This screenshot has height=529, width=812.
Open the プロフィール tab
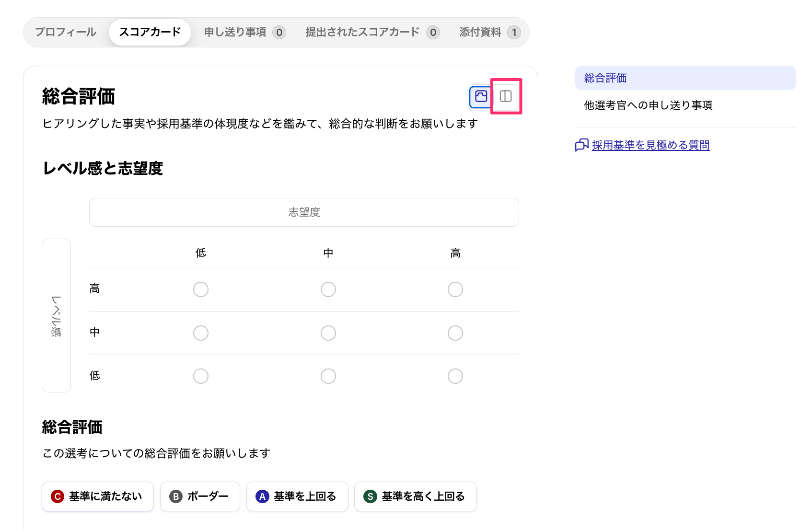point(66,32)
